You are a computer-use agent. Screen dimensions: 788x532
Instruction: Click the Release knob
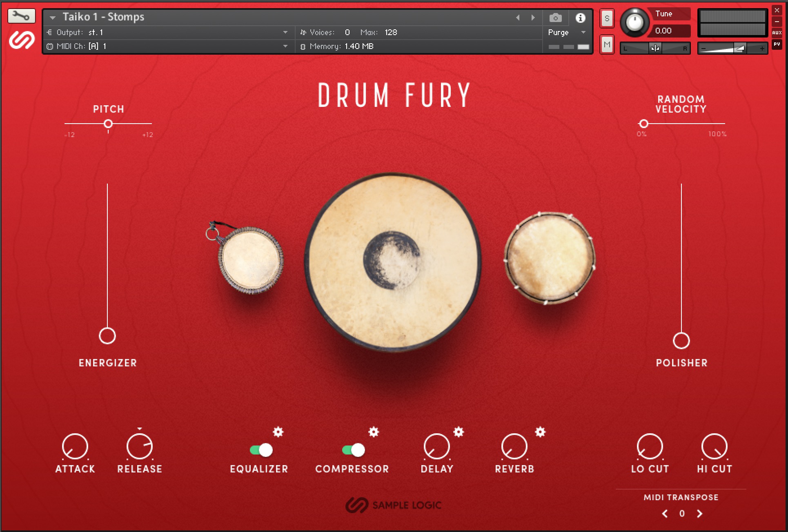[x=140, y=446]
